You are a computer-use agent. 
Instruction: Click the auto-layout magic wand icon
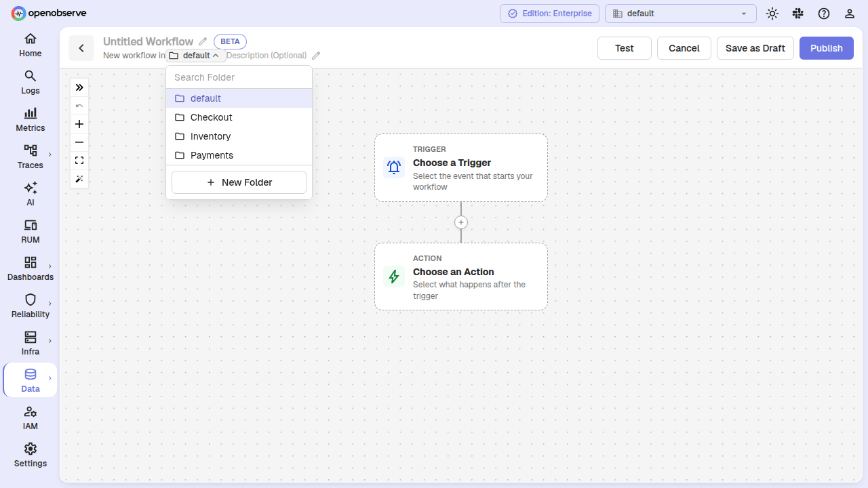(79, 179)
